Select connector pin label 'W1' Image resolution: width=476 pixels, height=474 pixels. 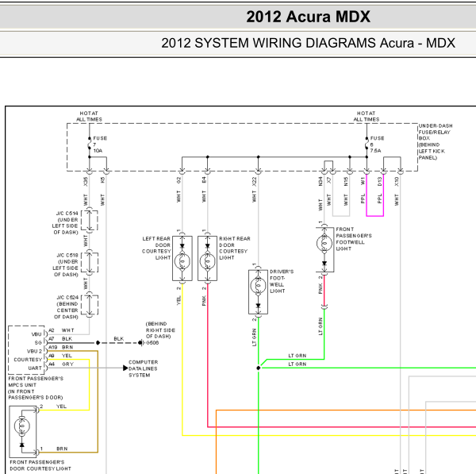pyautogui.click(x=363, y=181)
